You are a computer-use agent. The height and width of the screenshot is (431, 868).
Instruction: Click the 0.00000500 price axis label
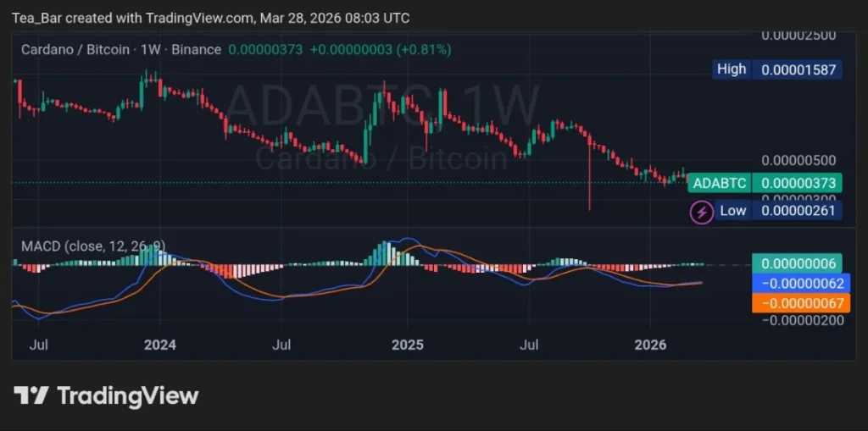(798, 160)
